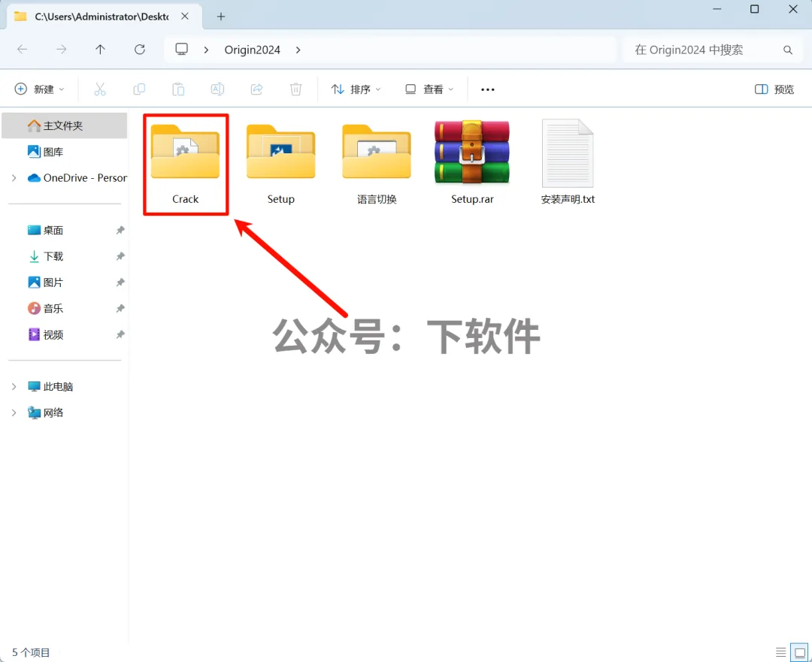Click the Rename icon
This screenshot has width=812, height=662.
(x=217, y=89)
